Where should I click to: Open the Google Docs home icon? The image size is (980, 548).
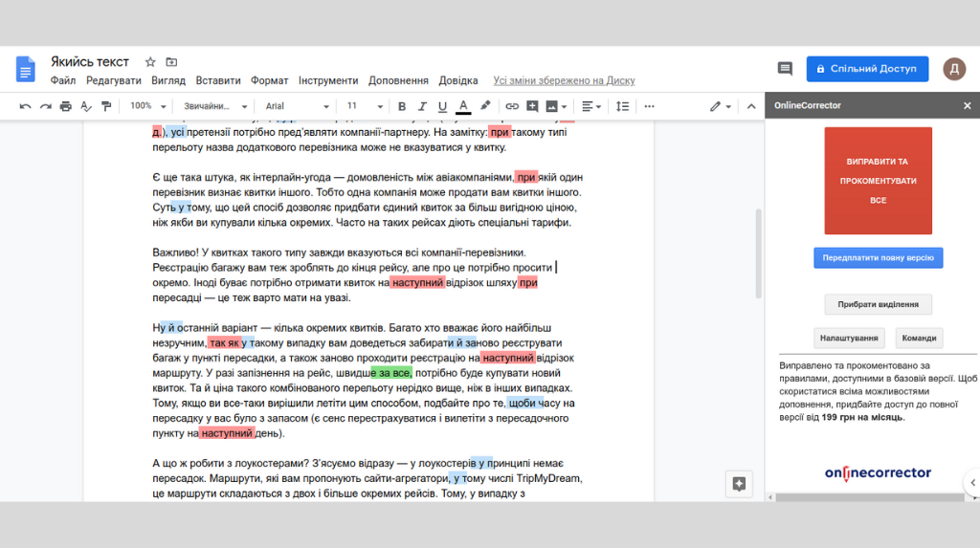pos(26,69)
